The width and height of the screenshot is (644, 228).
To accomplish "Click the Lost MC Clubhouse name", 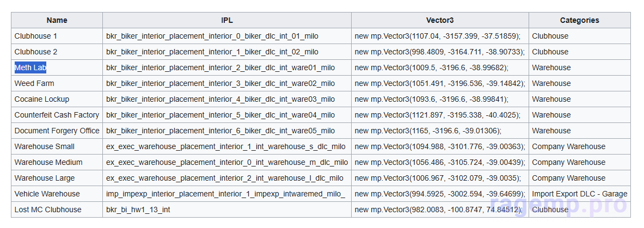I will pyautogui.click(x=48, y=209).
